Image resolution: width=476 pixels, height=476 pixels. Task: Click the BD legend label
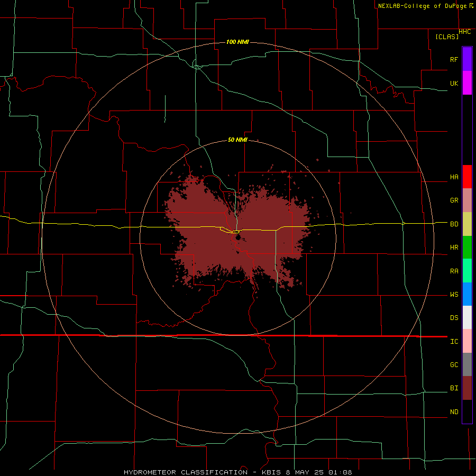pos(454,224)
